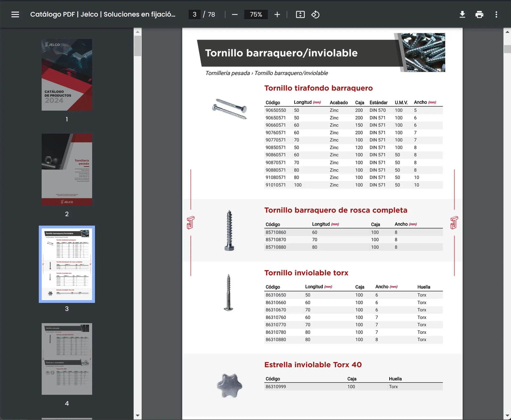Zoom out with the minus icon
511x420 pixels.
pos(234,15)
